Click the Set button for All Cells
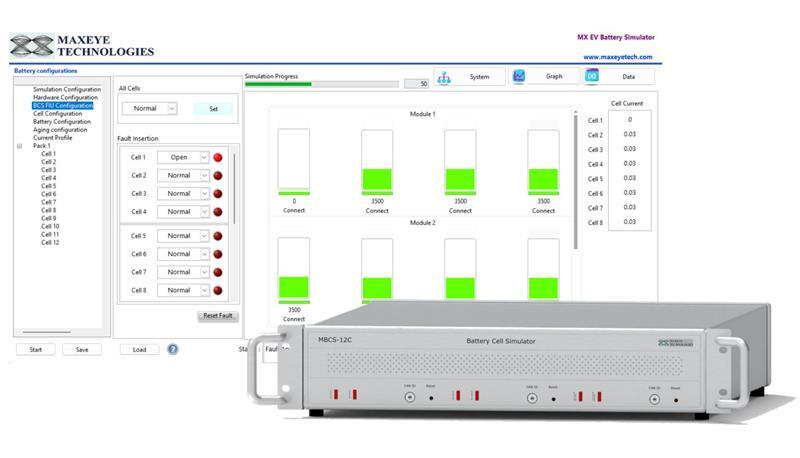 213,109
